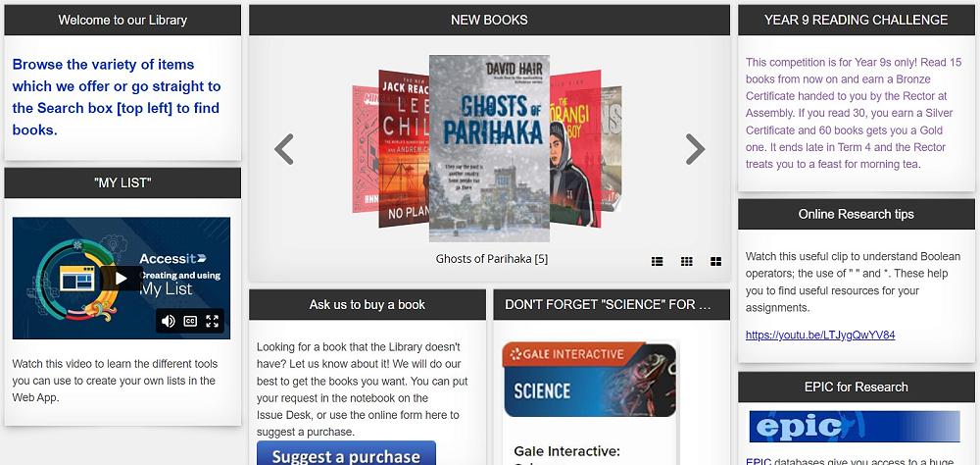Open the Gale Interactive Science banner
This screenshot has width=980, height=465.
pyautogui.click(x=589, y=380)
